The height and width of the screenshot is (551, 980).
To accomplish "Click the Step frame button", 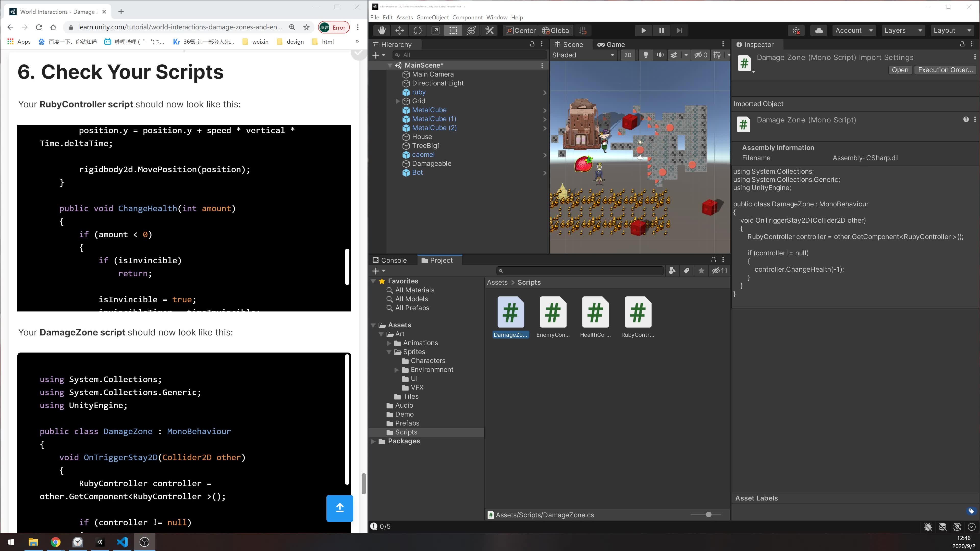I will (x=679, y=30).
